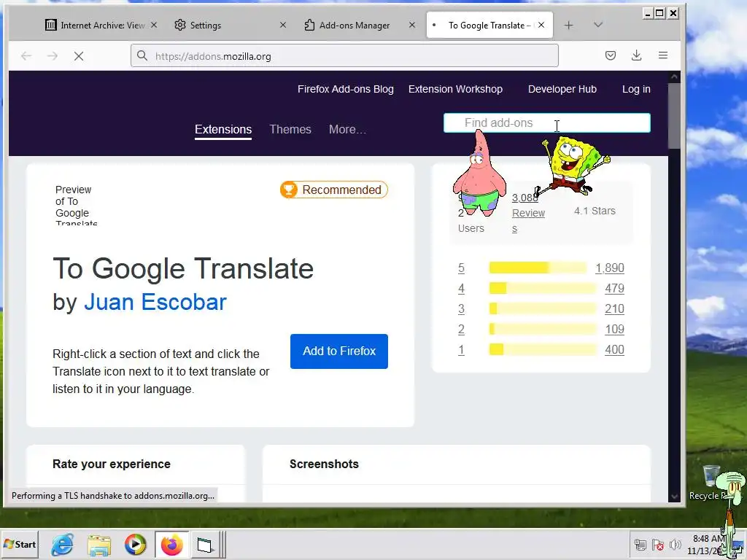747x560 pixels.
Task: Close the Add-ons Manager tab
Action: point(412,25)
